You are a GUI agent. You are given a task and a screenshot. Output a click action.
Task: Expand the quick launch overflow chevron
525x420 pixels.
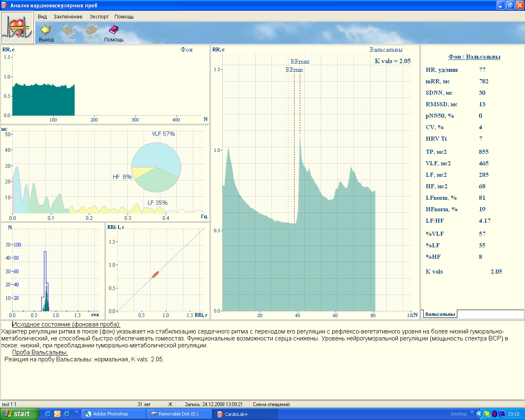click(76, 412)
